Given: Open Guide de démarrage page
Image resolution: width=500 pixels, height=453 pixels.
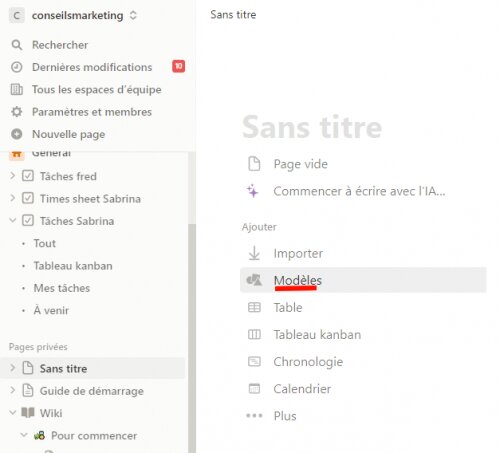Looking at the screenshot, I should (92, 391).
